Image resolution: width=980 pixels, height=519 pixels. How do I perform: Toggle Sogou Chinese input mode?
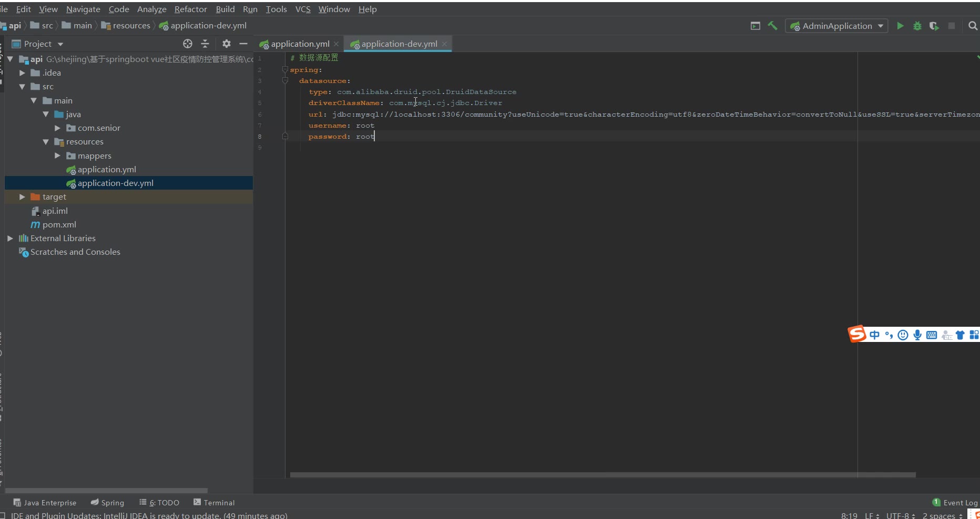(874, 335)
